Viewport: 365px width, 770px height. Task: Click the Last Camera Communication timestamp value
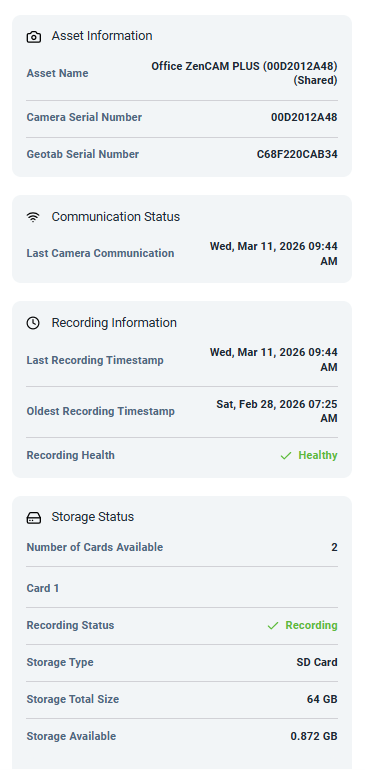click(x=274, y=253)
